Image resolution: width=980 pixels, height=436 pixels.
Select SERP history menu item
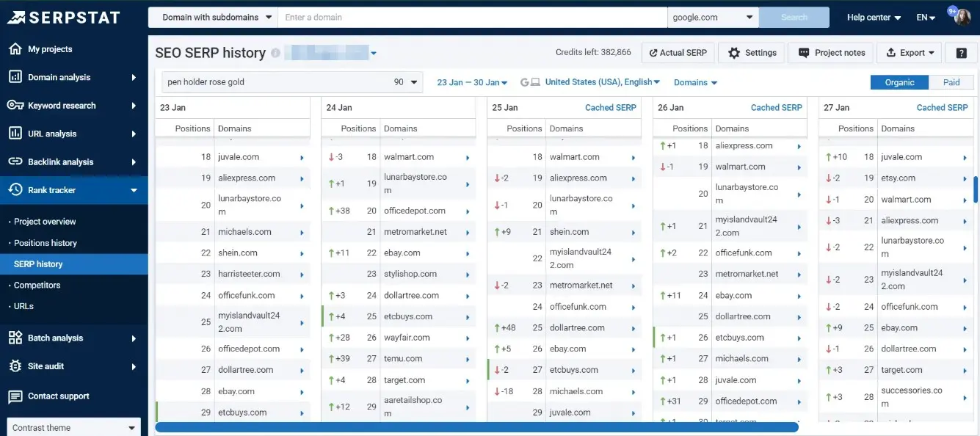tap(73, 264)
